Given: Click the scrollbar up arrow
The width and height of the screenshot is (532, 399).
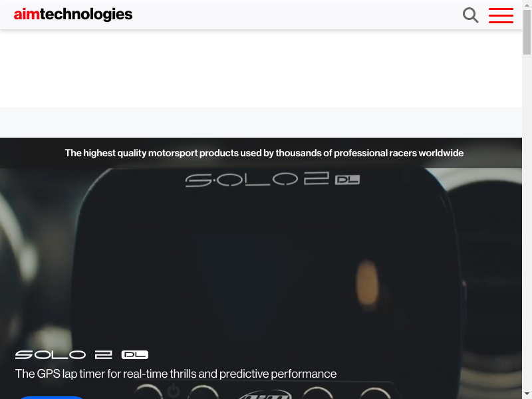Looking at the screenshot, I should pyautogui.click(x=527, y=5).
